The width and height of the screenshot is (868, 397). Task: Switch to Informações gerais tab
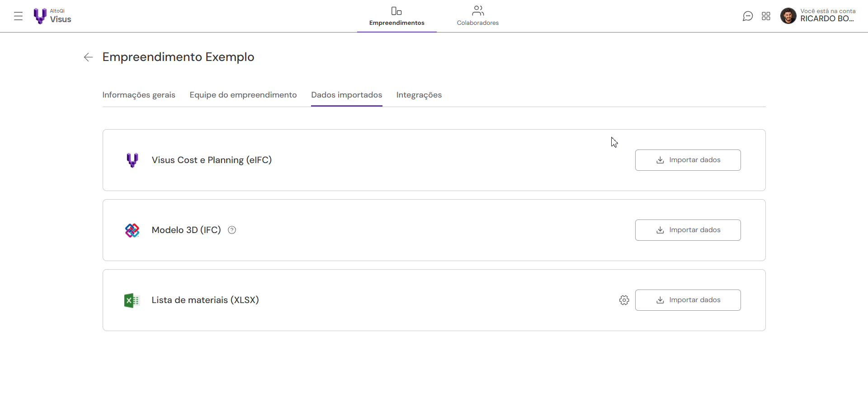tap(139, 95)
